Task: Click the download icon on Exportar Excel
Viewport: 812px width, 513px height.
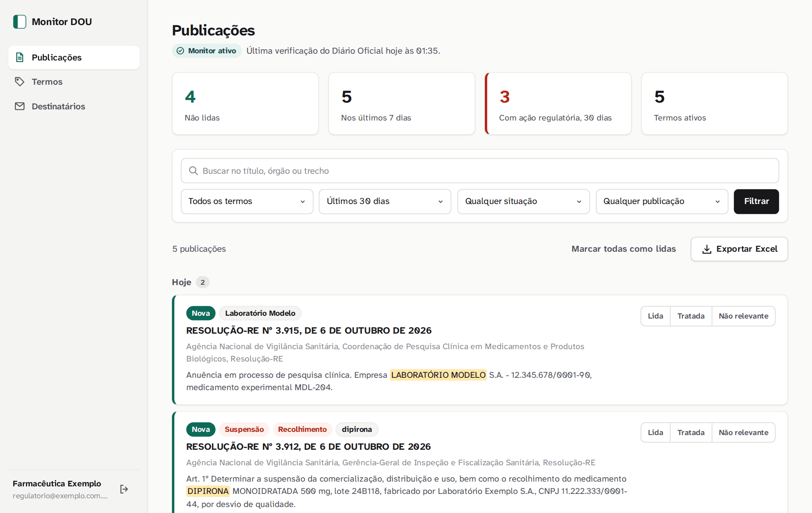Action: 707,249
